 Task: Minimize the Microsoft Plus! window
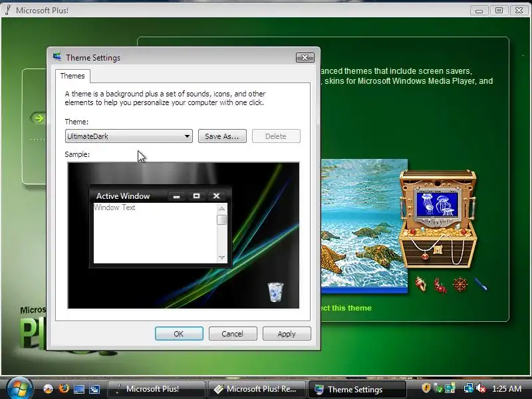479,11
